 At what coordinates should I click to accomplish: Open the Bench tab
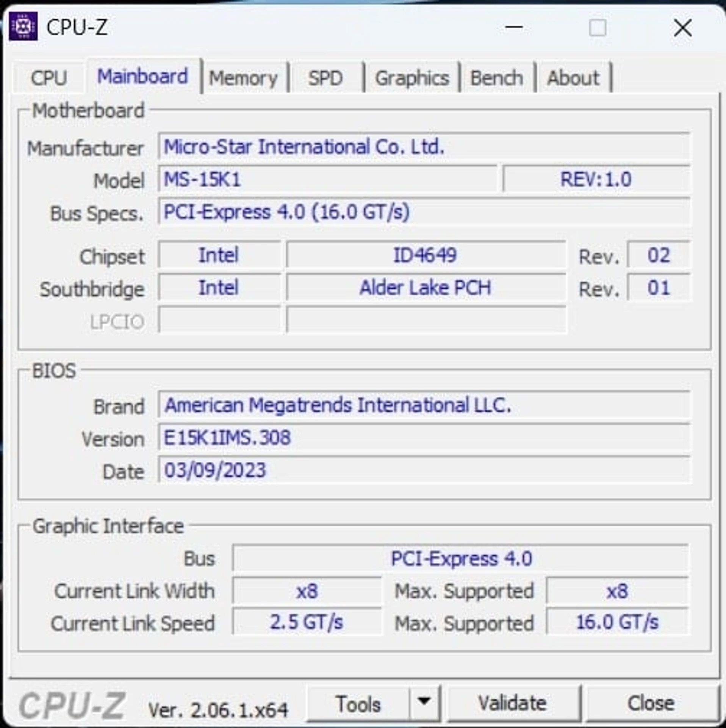(x=497, y=78)
